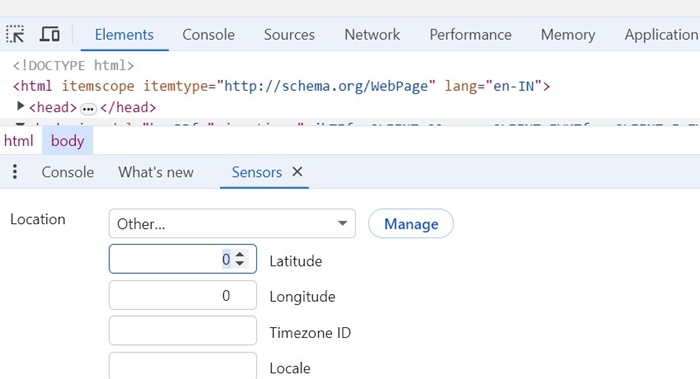
Task: Switch to drawer Console tab
Action: click(68, 172)
